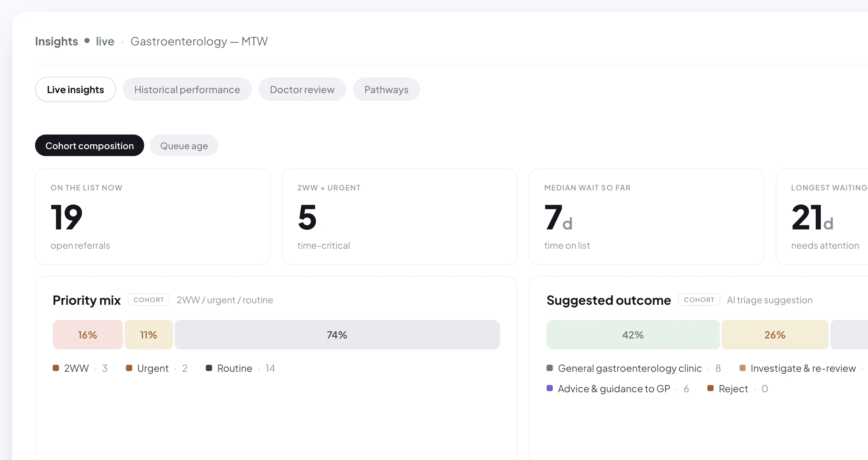The image size is (868, 460).
Task: Click the Investigate & re-review legend swatch
Action: point(743,368)
